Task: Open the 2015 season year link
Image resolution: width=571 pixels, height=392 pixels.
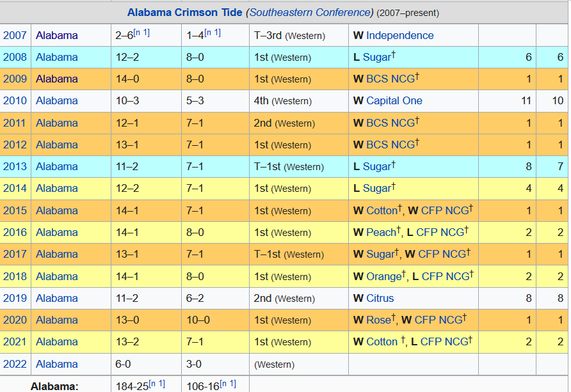Action: click(15, 210)
